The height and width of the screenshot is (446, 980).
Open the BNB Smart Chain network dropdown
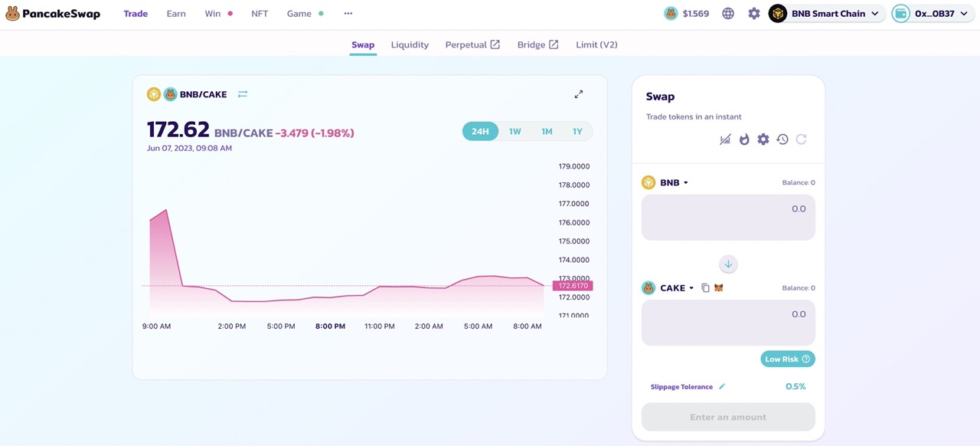(827, 13)
